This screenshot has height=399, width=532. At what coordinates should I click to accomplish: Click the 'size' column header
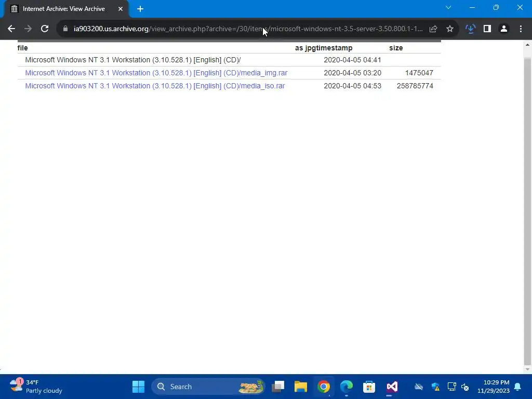tap(396, 48)
